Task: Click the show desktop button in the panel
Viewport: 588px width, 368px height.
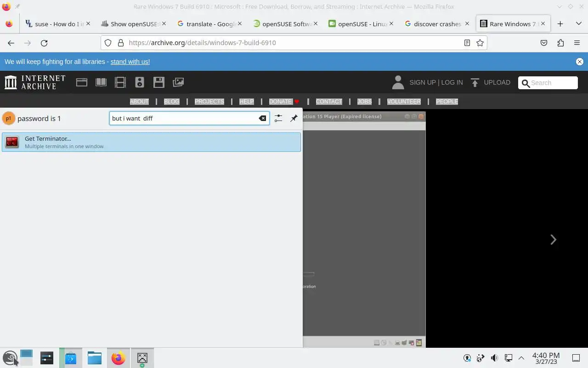Action: tap(576, 358)
